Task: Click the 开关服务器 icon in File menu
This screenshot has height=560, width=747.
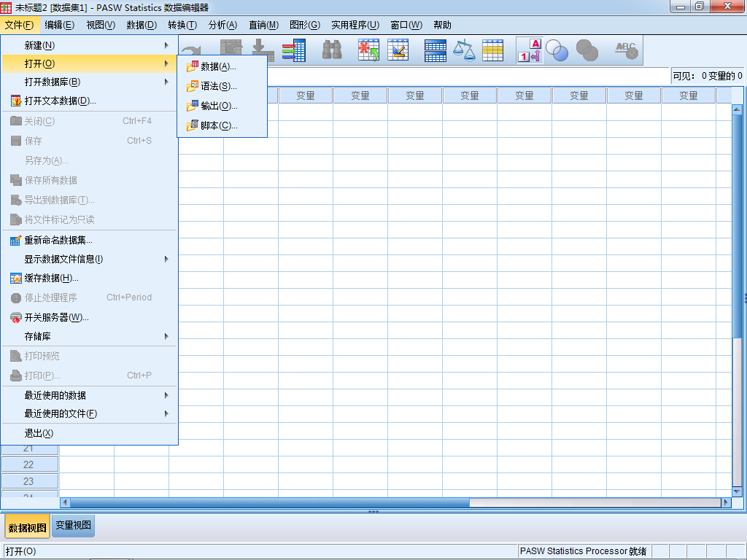Action: click(x=16, y=318)
